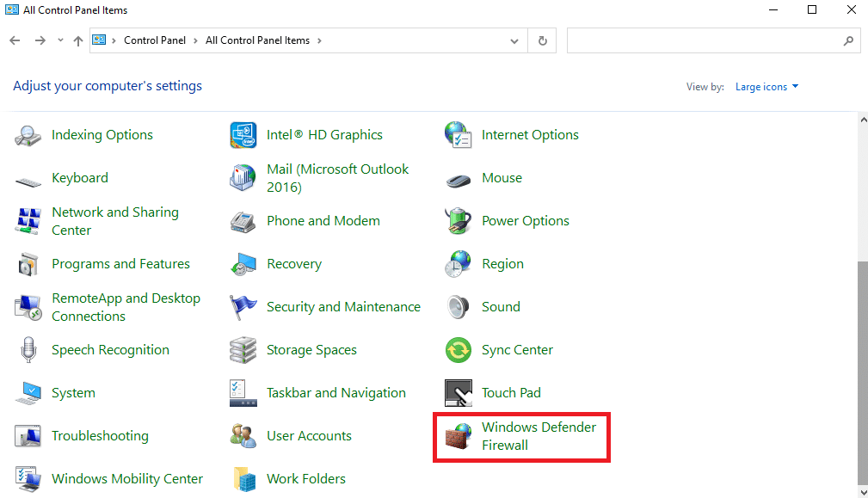Viewport: 868px width, 498px height.
Task: Click the Speech Recognition microphone icon
Action: coord(28,350)
